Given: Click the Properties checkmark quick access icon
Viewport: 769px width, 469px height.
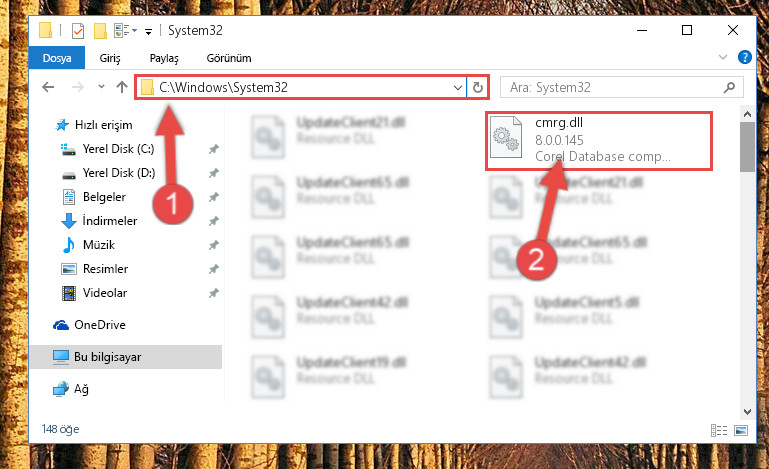Looking at the screenshot, I should coord(77,31).
